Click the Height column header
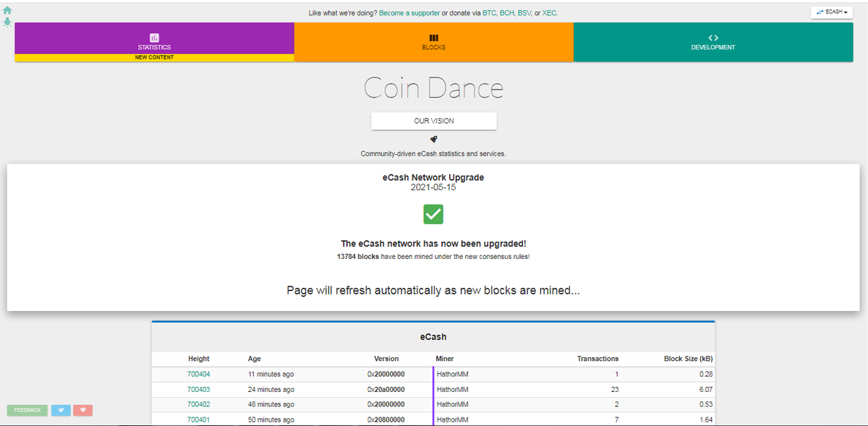The height and width of the screenshot is (426, 868). tap(198, 359)
